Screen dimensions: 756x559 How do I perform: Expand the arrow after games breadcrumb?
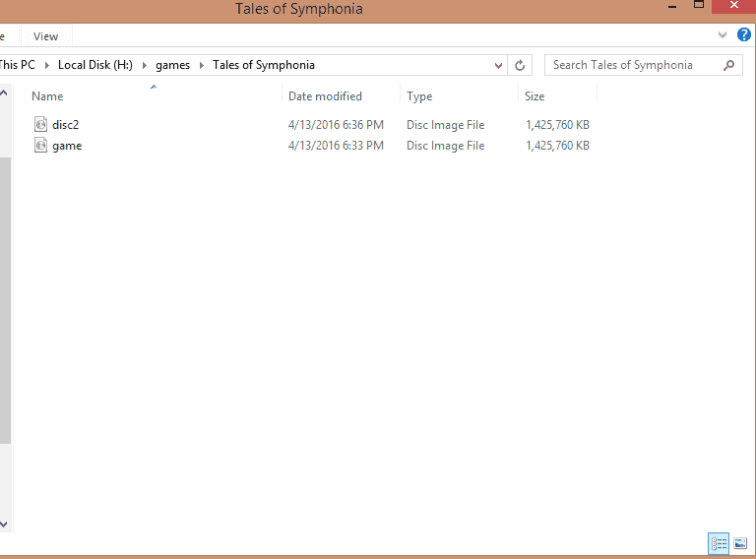point(202,65)
